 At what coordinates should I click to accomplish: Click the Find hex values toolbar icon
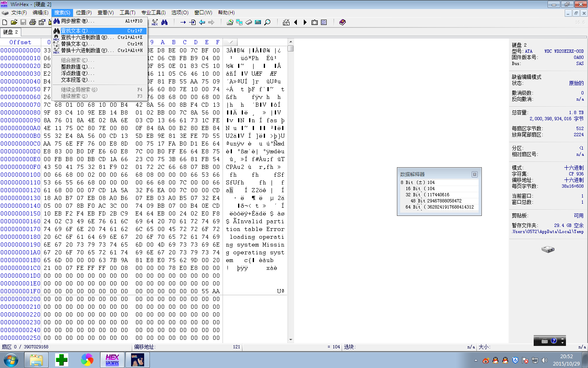[x=155, y=22]
